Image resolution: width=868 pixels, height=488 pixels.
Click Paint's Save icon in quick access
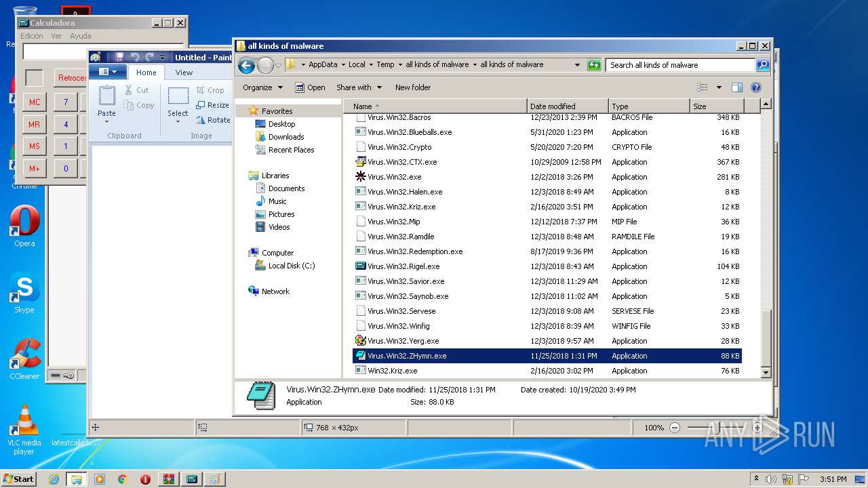[119, 58]
